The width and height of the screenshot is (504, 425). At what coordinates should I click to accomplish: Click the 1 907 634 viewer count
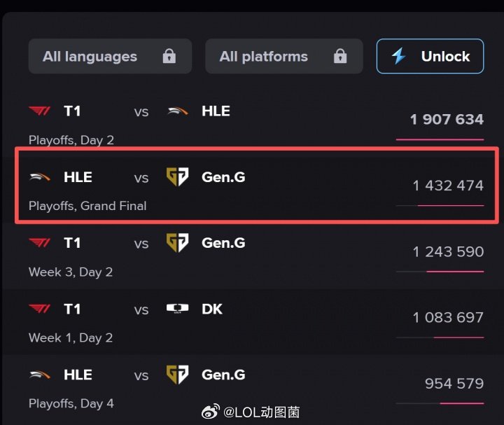pyautogui.click(x=447, y=119)
